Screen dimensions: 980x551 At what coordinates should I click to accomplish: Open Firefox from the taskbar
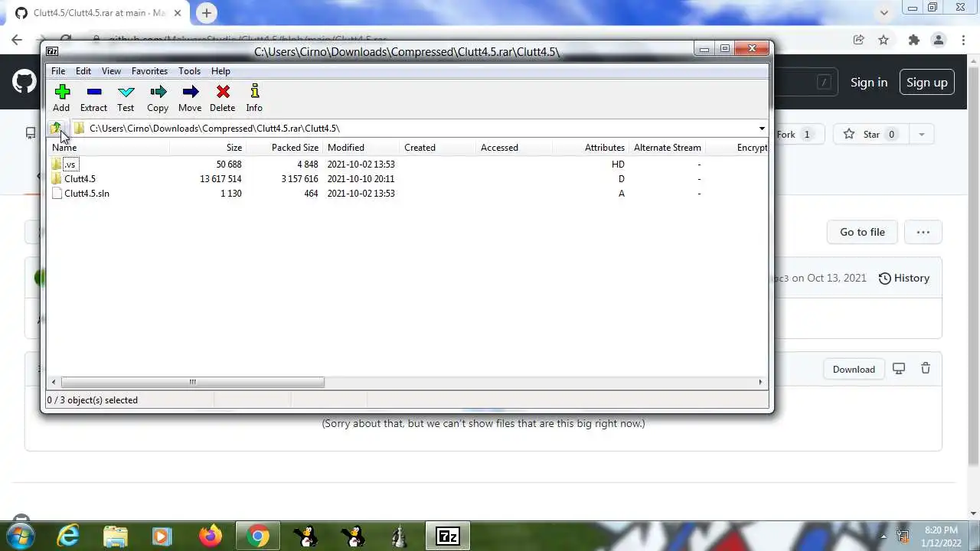click(x=211, y=536)
